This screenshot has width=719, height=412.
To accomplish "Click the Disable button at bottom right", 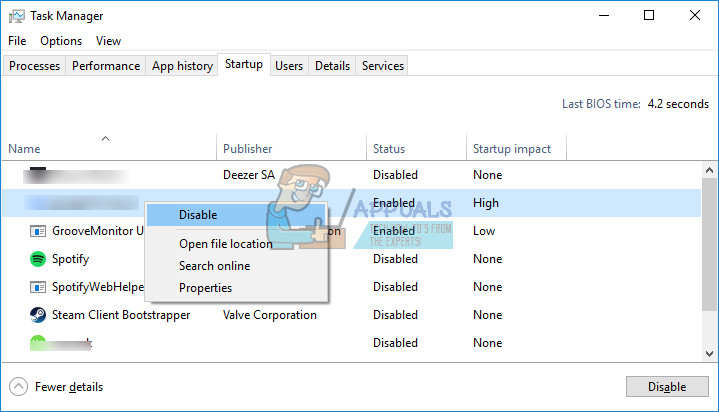I will tap(667, 387).
